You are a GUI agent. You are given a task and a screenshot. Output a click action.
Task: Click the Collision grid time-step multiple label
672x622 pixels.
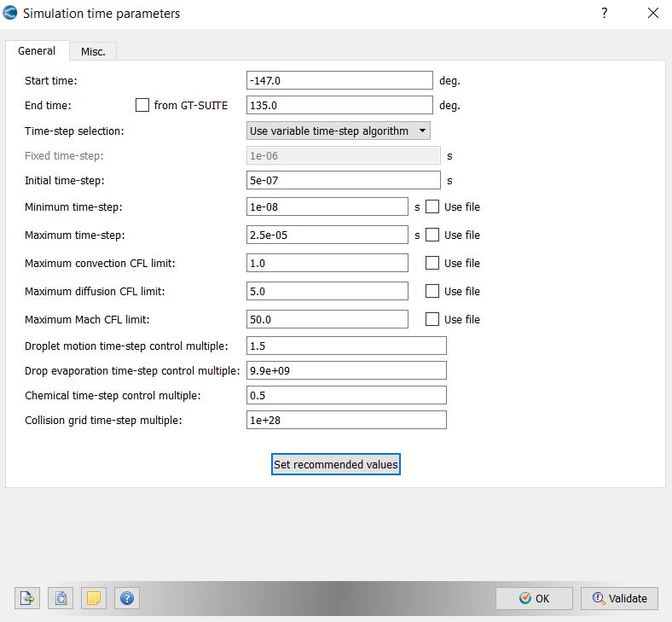click(103, 420)
